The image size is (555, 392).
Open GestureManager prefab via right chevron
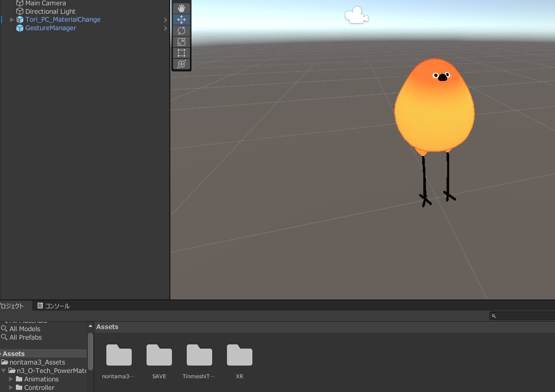tap(166, 28)
